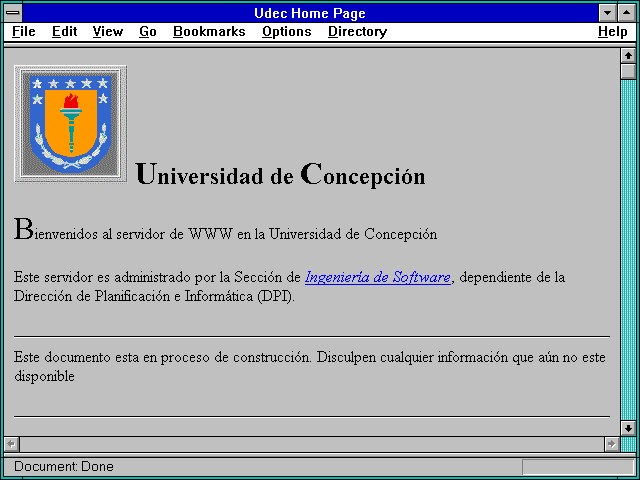This screenshot has height=480, width=640.
Task: Open the Options menu
Action: [287, 32]
